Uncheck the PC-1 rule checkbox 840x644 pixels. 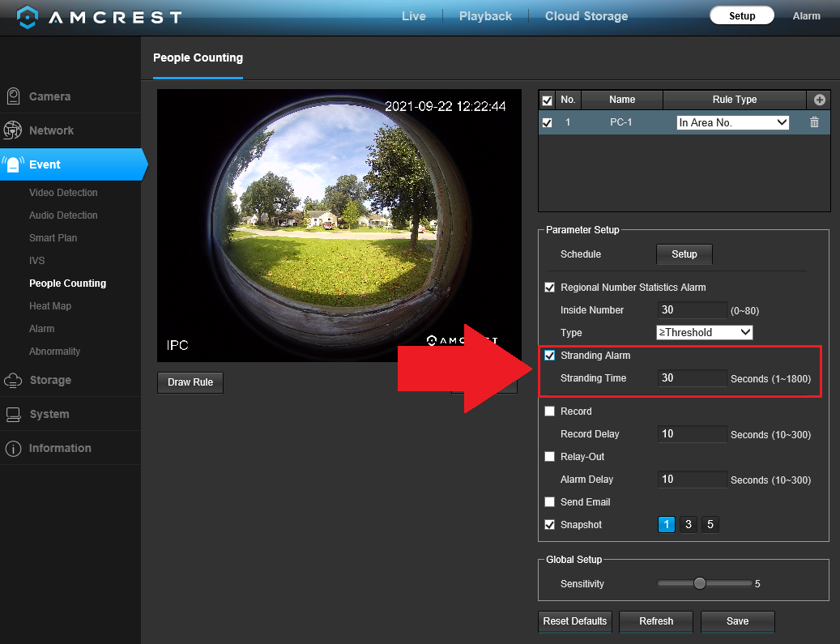(547, 122)
